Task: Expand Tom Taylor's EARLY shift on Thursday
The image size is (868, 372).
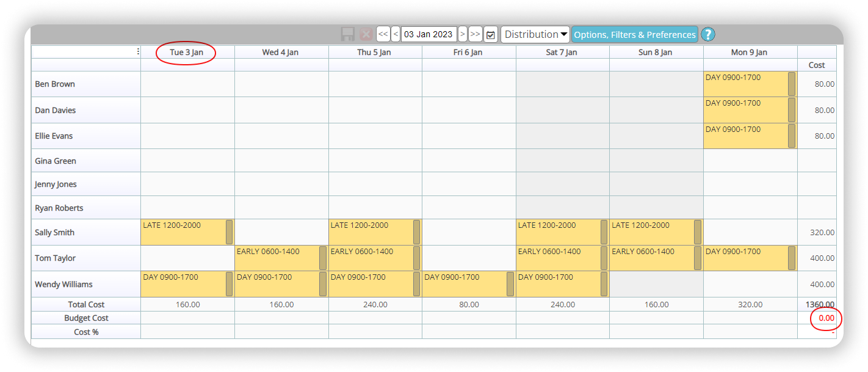Action: coord(417,258)
